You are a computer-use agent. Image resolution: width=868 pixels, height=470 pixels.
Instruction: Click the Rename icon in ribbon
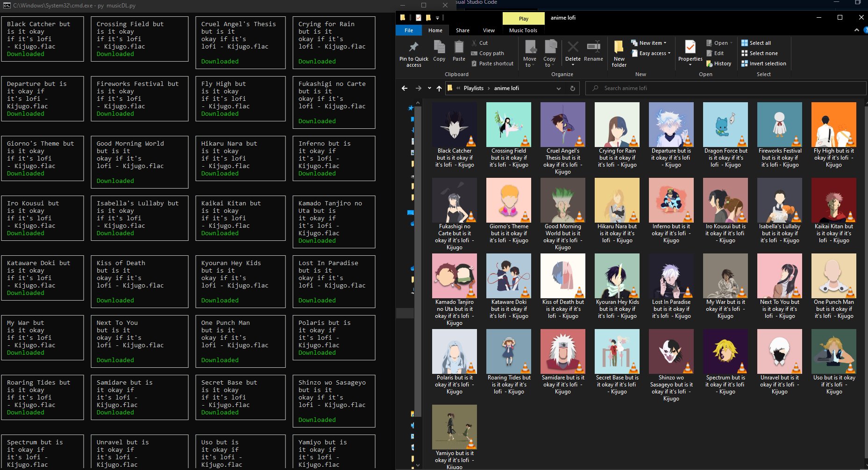[593, 48]
